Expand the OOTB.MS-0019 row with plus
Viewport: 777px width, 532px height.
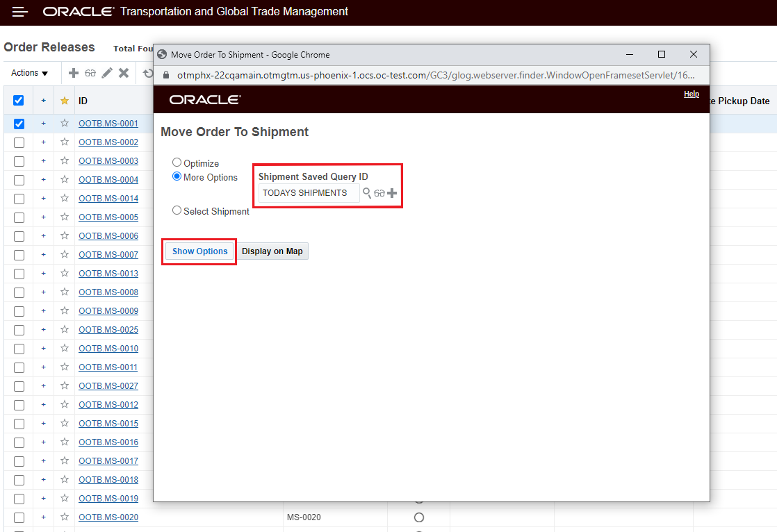[x=44, y=499]
